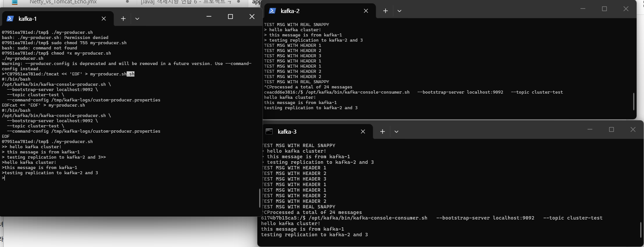Click the kafka-1 empty prompt at bottom
The image size is (644, 247).
click(x=3, y=178)
